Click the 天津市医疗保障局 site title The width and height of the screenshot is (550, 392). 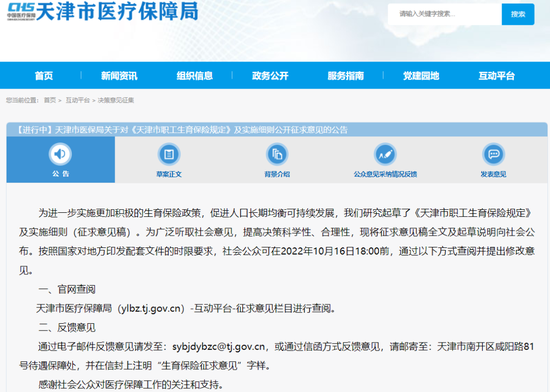(118, 11)
